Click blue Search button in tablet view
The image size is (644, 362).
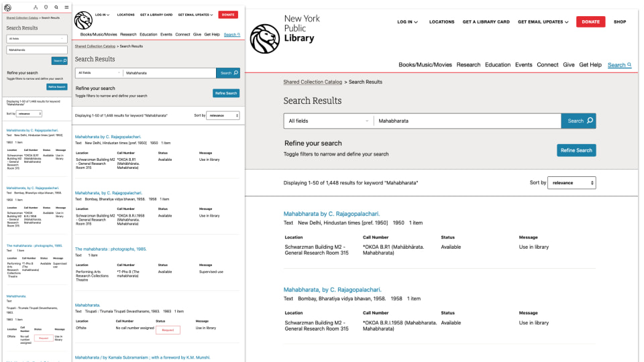point(228,72)
